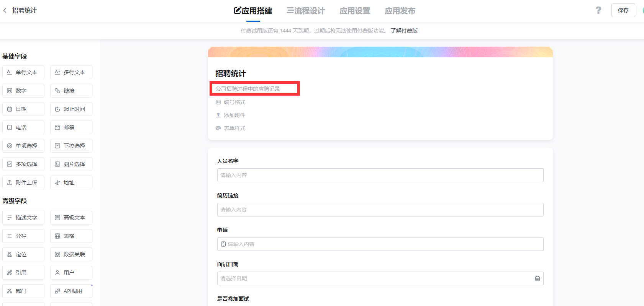This screenshot has height=306, width=644.
Task: Add a 部门 field
Action: [23, 291]
